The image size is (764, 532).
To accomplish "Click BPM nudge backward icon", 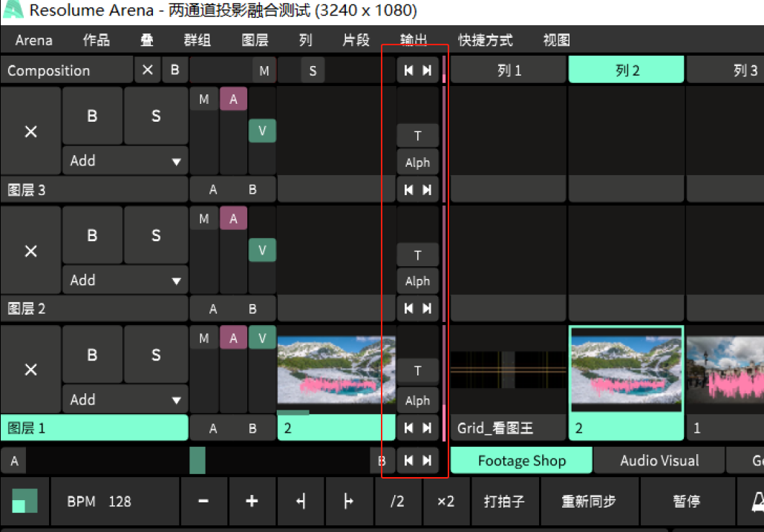I will click(x=301, y=502).
